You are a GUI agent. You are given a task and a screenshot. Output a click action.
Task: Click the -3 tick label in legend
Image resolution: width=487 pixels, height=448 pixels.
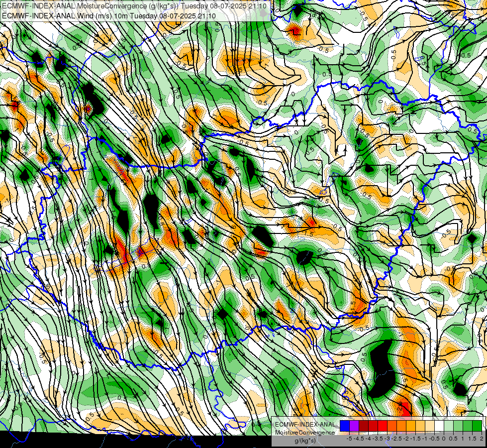(x=388, y=439)
